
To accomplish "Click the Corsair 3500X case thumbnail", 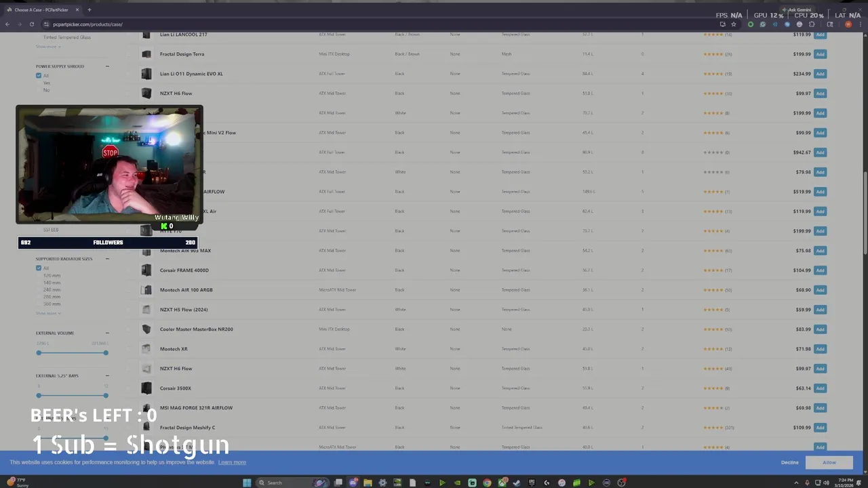I will (x=146, y=388).
